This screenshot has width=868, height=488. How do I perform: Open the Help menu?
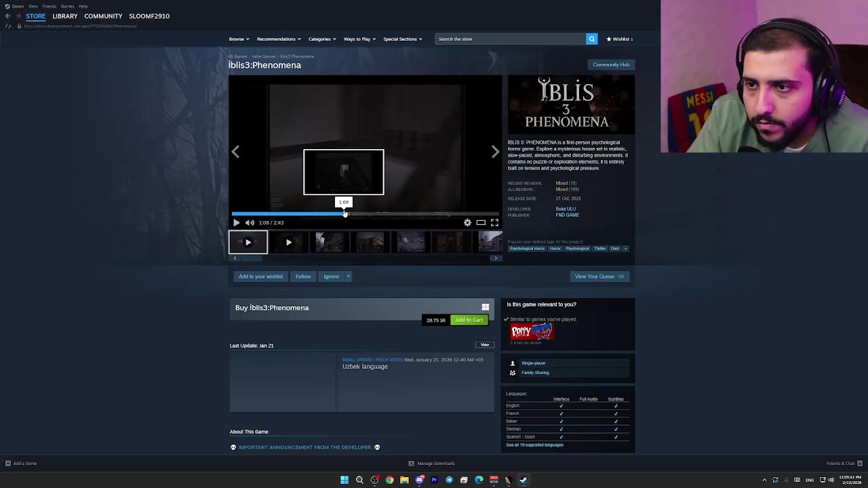click(x=83, y=6)
